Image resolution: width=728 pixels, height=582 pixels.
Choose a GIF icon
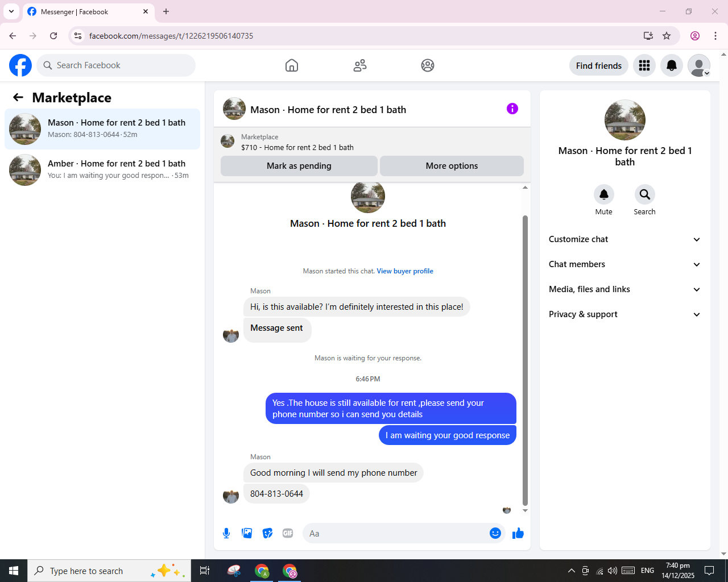tap(288, 533)
